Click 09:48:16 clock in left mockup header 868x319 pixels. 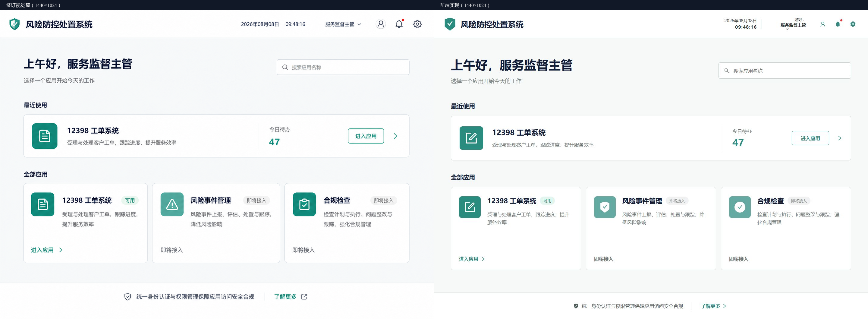tap(295, 24)
